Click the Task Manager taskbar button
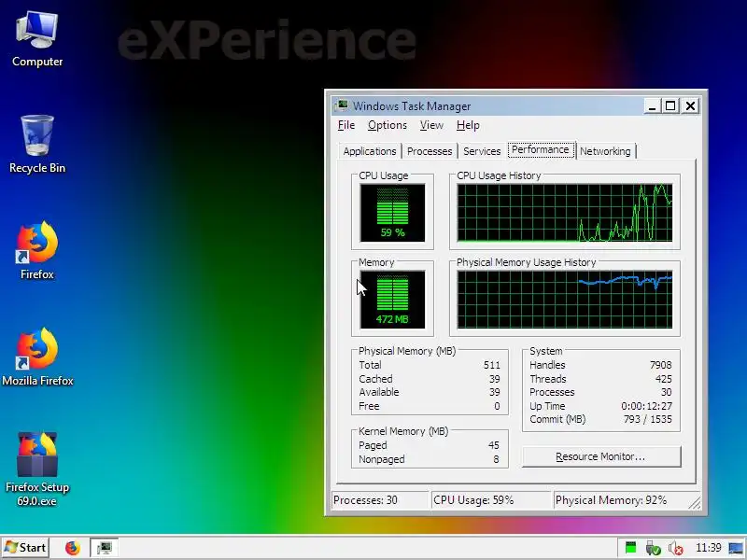This screenshot has height=560, width=747. pyautogui.click(x=105, y=548)
